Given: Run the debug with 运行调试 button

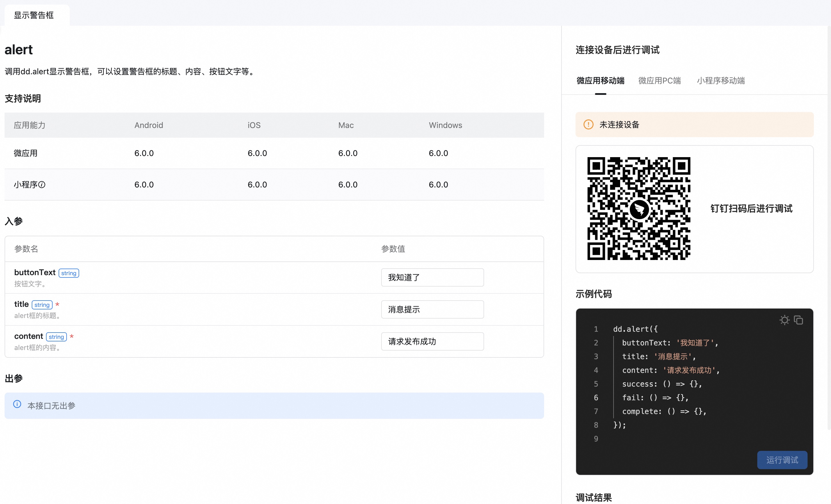Looking at the screenshot, I should point(782,460).
